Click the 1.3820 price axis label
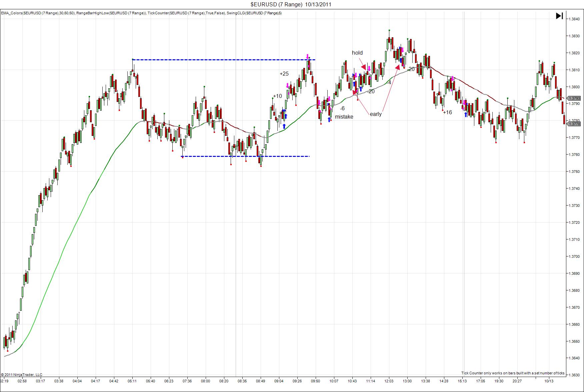584x392 pixels. pyautogui.click(x=575, y=53)
